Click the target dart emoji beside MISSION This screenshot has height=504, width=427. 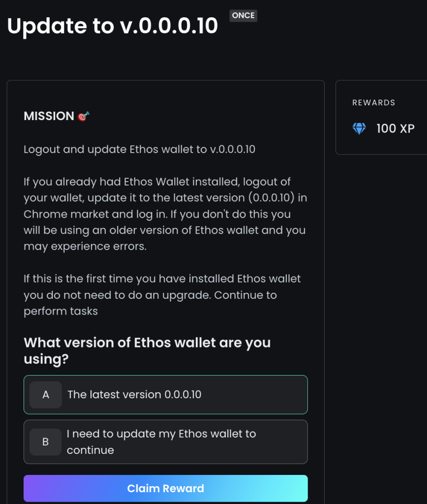84,116
